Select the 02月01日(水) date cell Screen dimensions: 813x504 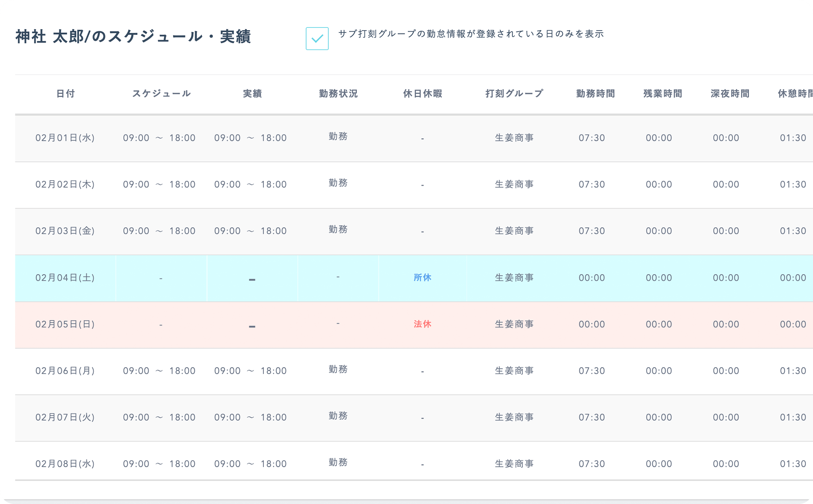pos(65,138)
